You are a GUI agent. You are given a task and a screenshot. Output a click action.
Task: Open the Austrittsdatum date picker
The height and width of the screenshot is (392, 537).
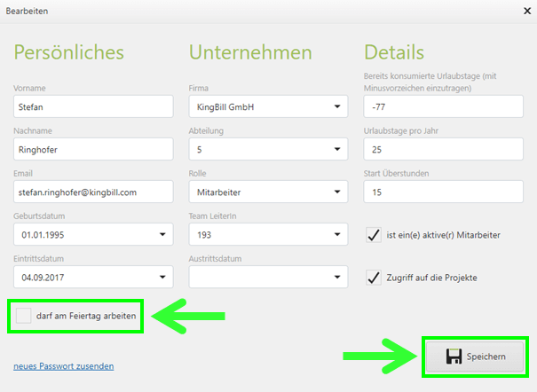pos(268,277)
